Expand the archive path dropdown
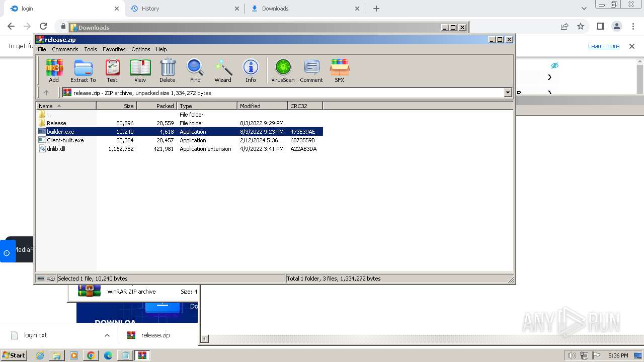The height and width of the screenshot is (362, 644). click(x=508, y=93)
